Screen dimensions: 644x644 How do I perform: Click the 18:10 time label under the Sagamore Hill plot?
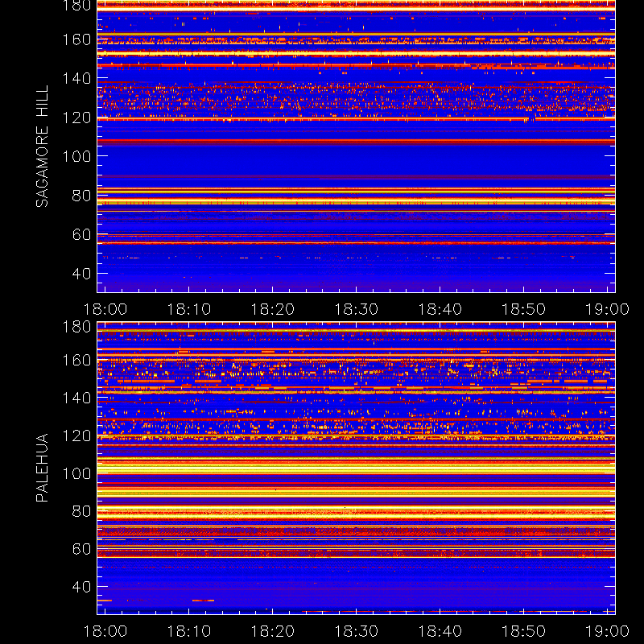188,309
